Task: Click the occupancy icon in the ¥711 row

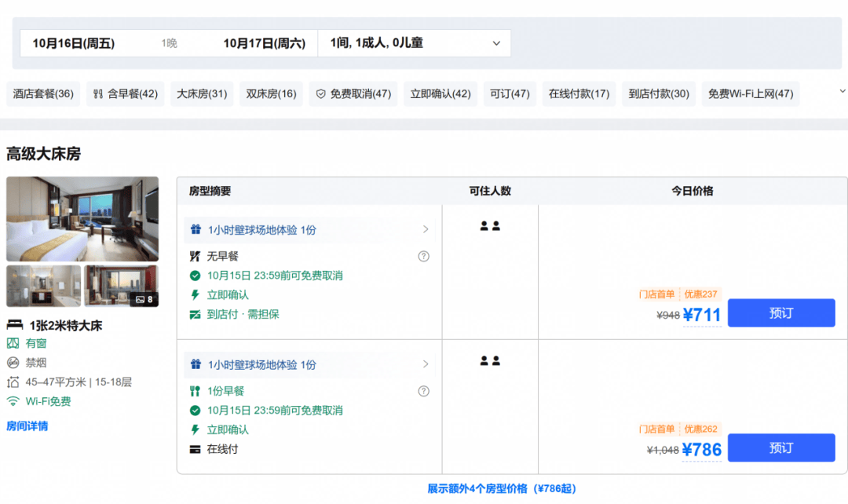Action: [x=490, y=226]
